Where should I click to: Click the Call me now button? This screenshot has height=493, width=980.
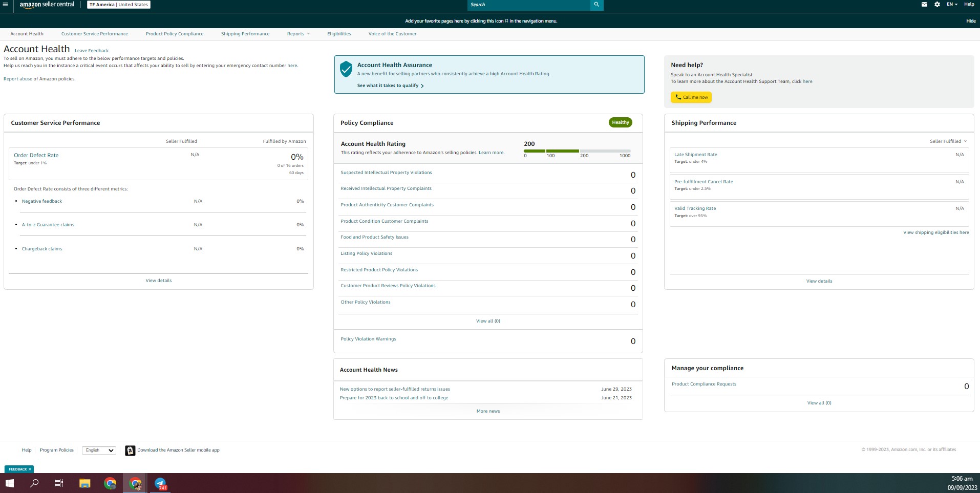(691, 97)
